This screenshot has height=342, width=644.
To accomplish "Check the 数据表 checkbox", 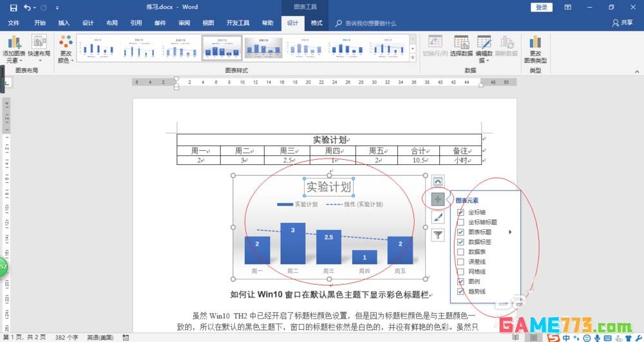I will click(460, 252).
